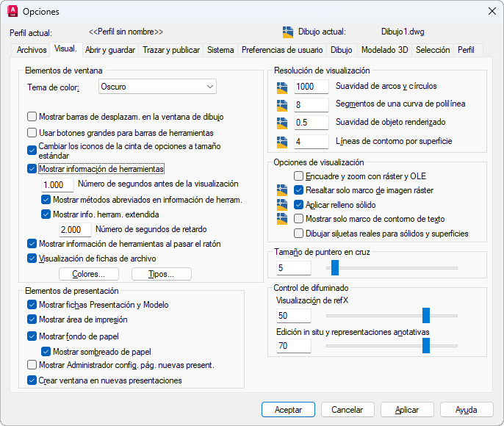Click the Visualización de refX slider handle

coord(426,316)
